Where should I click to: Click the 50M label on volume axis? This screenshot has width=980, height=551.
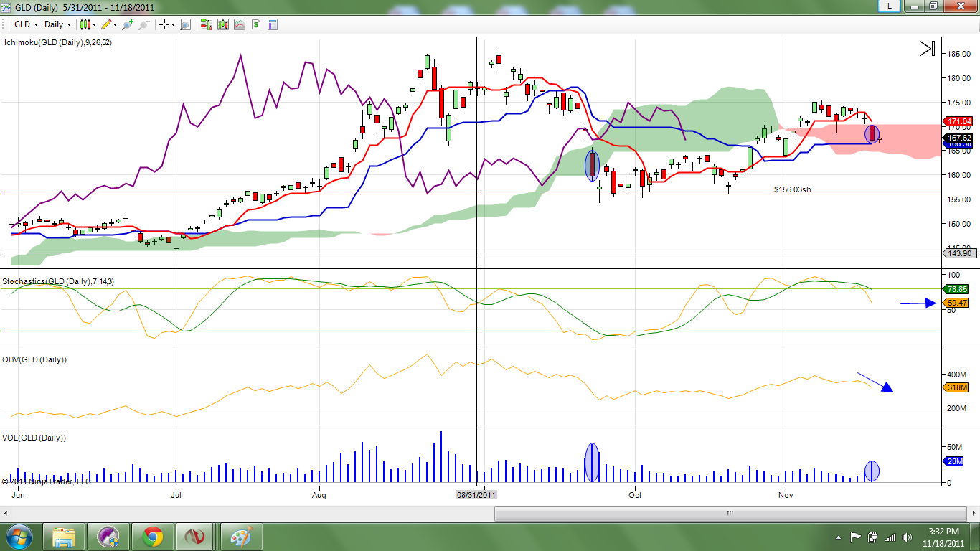point(955,447)
